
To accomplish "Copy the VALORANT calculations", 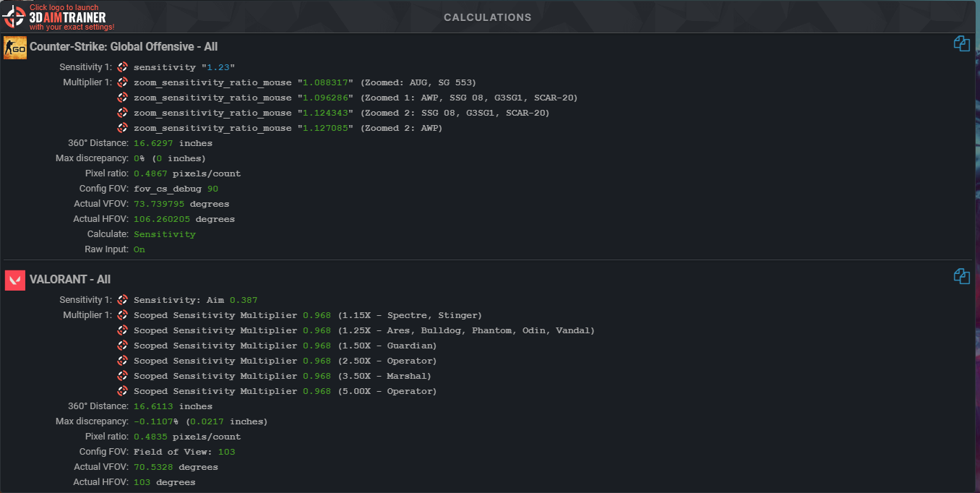I will 961,275.
